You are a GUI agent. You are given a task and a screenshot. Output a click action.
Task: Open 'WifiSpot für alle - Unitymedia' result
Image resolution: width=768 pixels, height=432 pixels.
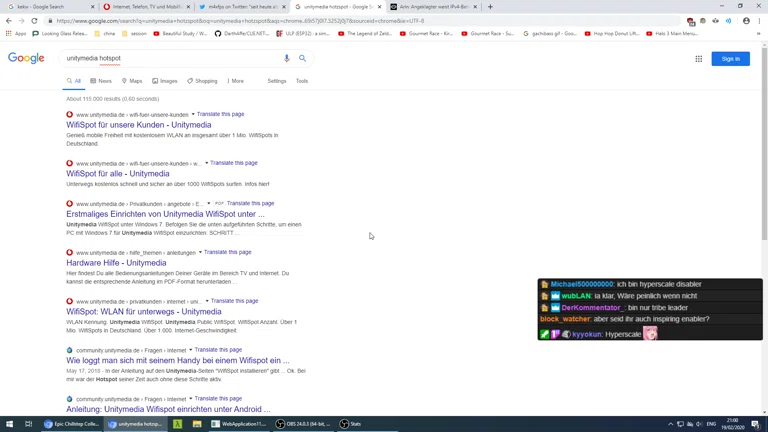coord(118,174)
